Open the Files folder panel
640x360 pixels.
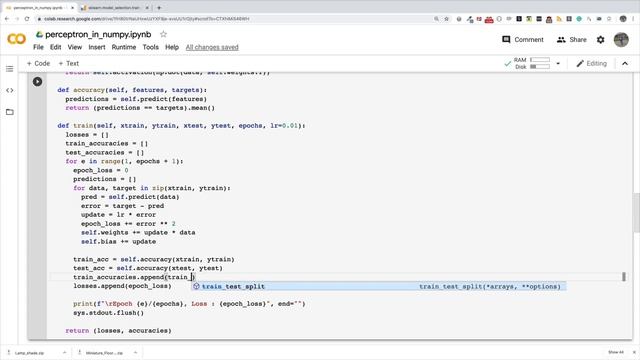(10, 112)
